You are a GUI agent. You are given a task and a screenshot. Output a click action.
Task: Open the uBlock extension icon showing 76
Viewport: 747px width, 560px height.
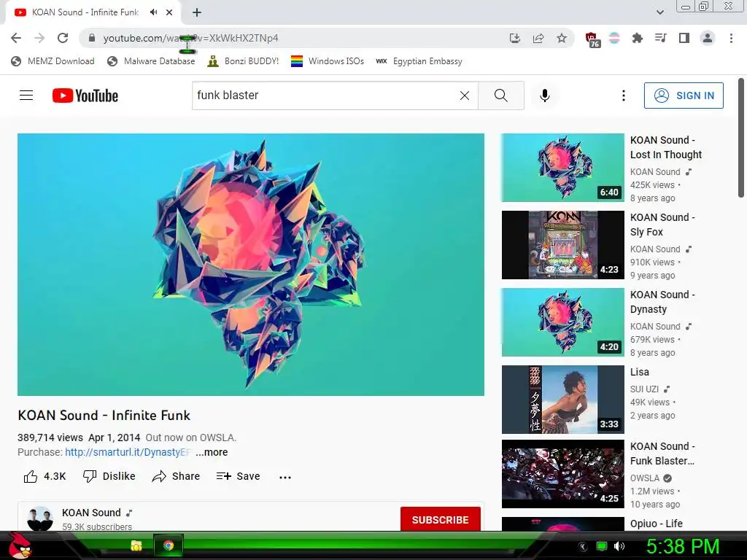tap(592, 39)
